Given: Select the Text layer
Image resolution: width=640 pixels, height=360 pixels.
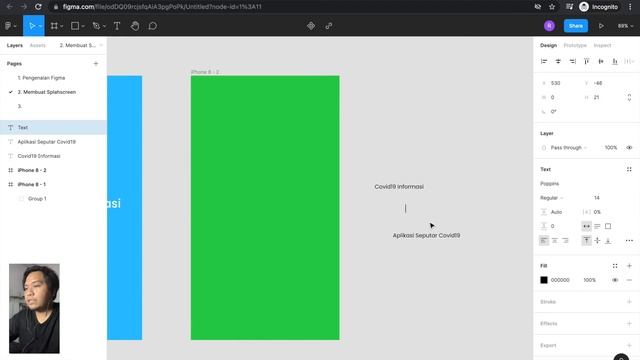Looking at the screenshot, I should [x=53, y=127].
